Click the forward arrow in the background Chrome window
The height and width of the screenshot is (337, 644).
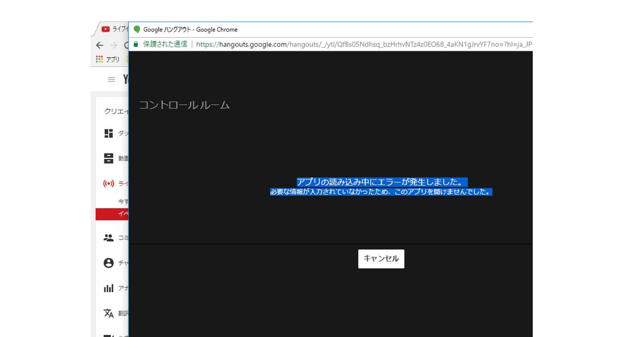click(113, 45)
